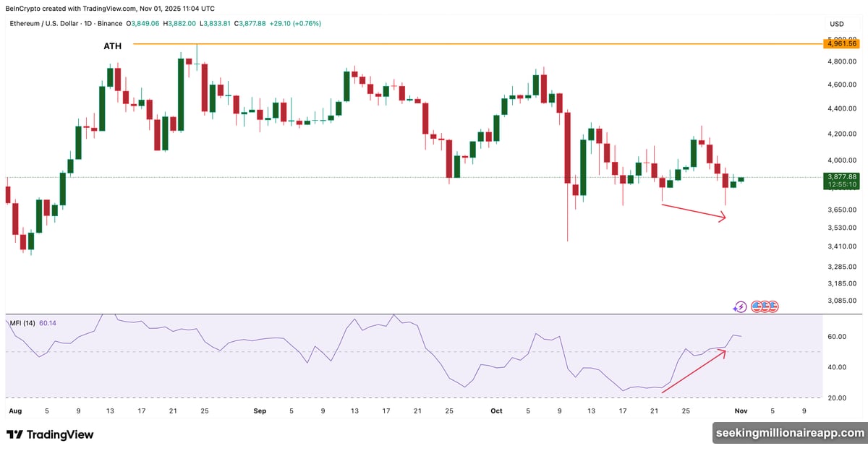The height and width of the screenshot is (451, 868).
Task: Click the middle US flag icon
Action: point(766,306)
